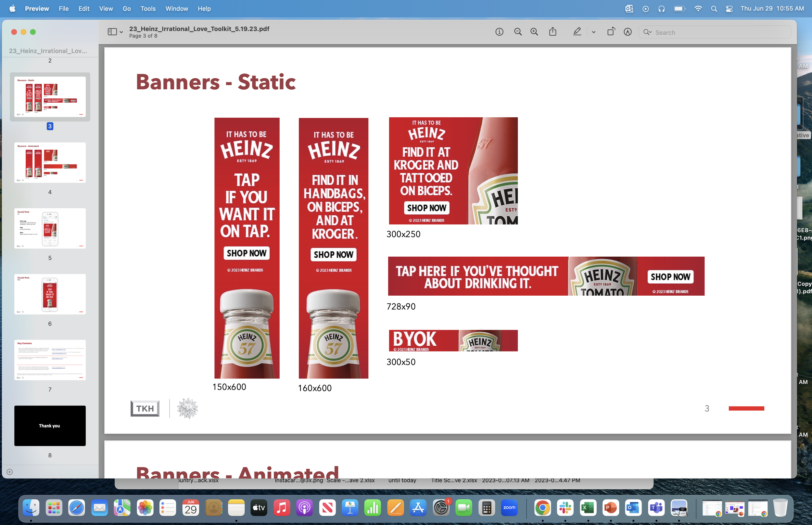
Task: Click the 300x250 Kroger banner image
Action: [x=453, y=171]
